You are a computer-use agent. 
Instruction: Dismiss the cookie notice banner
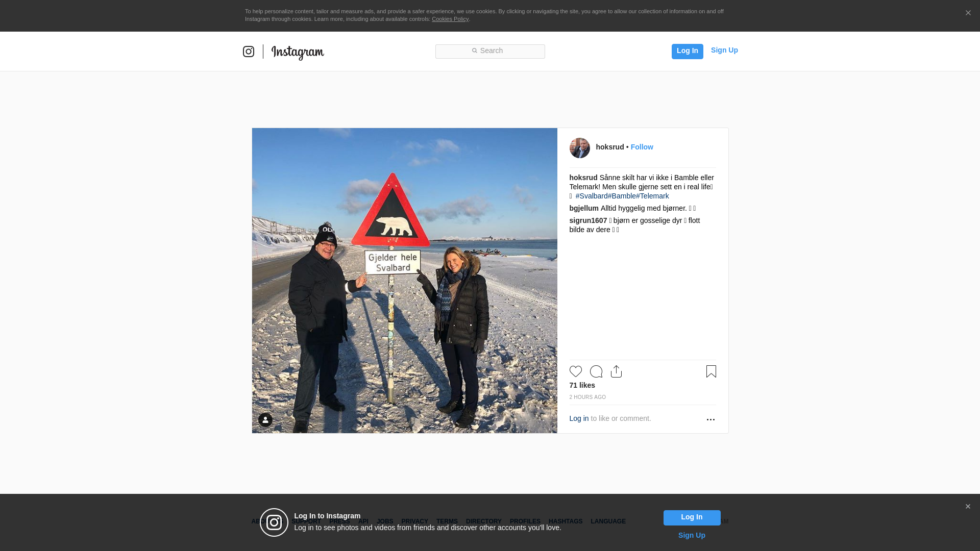point(968,13)
